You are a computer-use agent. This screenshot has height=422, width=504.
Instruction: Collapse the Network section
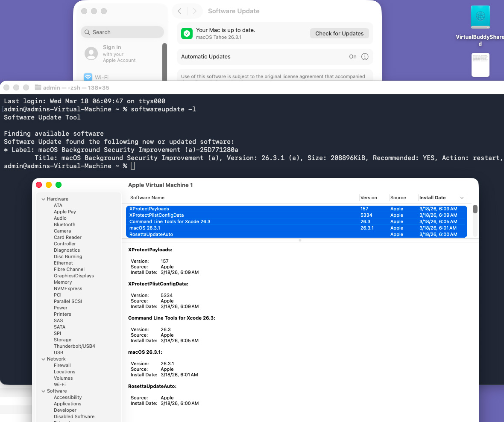click(44, 359)
